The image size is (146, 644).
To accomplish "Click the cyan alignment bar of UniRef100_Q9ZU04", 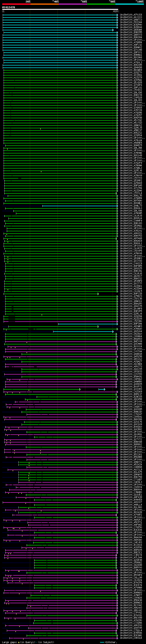I will tap(83, 331).
